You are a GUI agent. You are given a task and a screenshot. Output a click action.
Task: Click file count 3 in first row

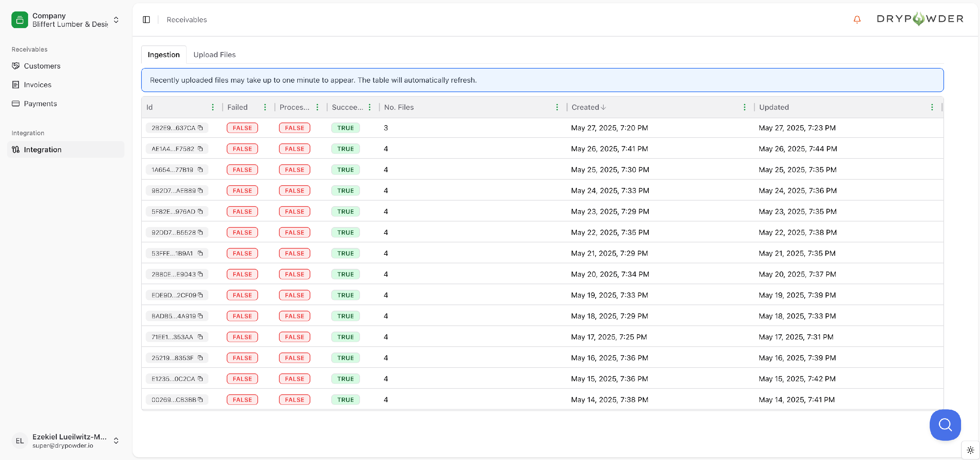click(386, 128)
